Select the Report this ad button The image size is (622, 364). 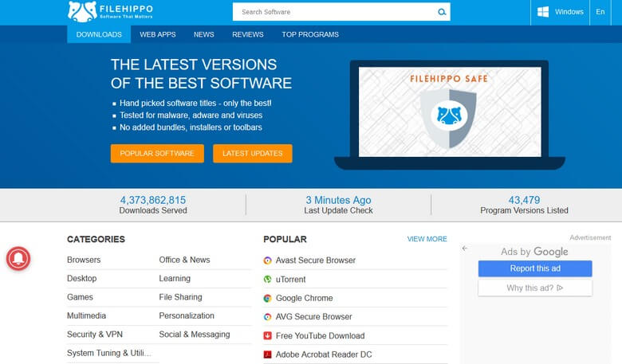535,268
